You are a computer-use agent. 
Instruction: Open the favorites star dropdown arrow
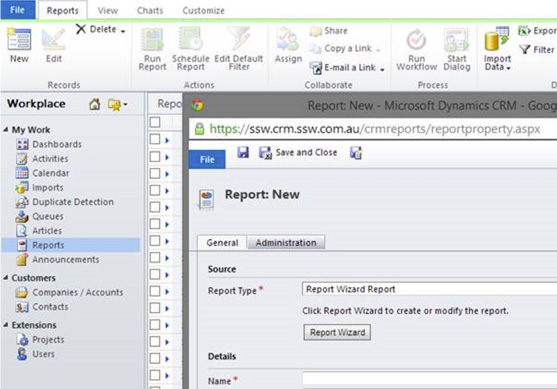(125, 105)
